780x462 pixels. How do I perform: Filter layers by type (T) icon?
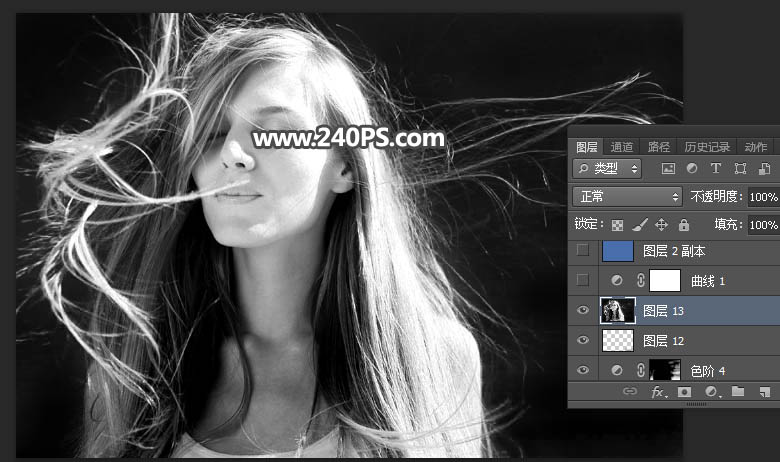(716, 169)
